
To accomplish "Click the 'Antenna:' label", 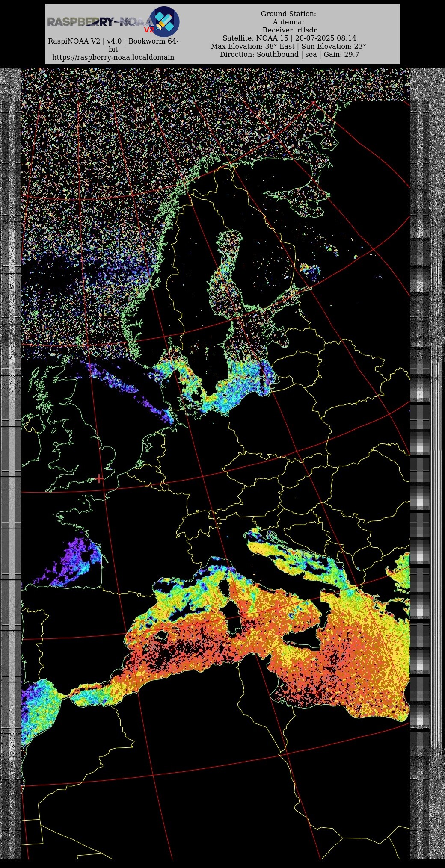I will tap(288, 22).
